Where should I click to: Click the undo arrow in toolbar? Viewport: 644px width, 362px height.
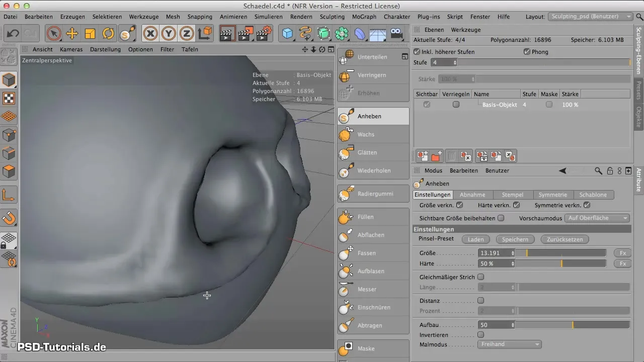[13, 34]
